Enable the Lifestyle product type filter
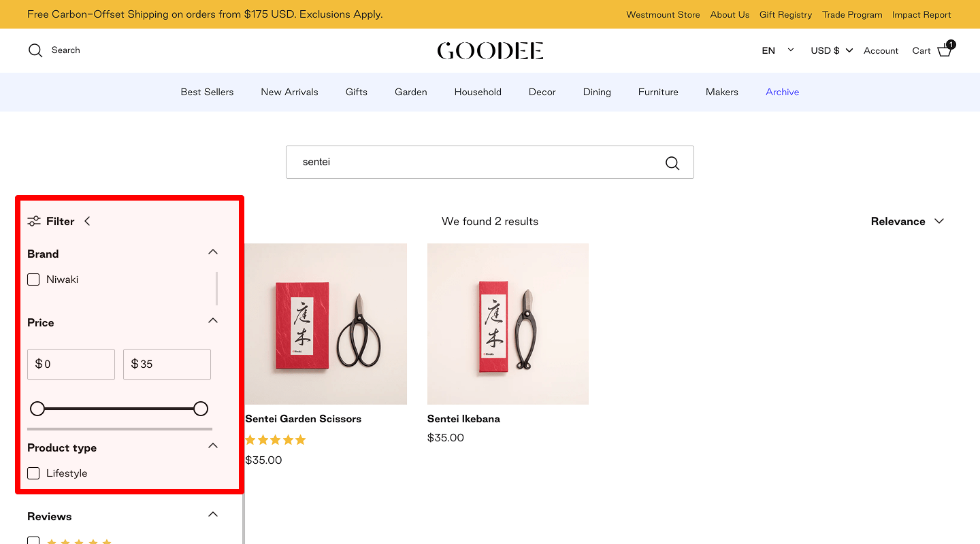 pyautogui.click(x=33, y=473)
